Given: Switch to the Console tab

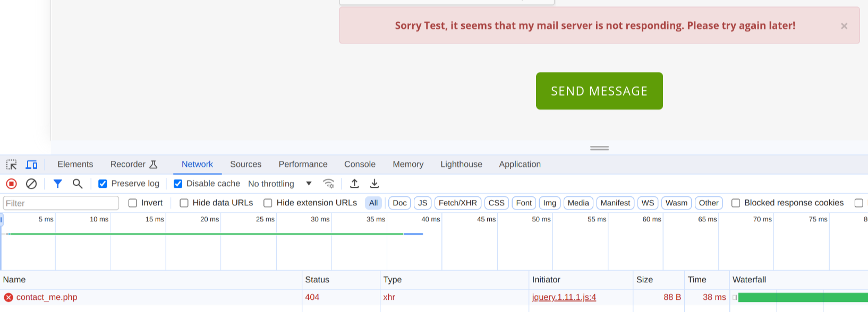Looking at the screenshot, I should click(x=360, y=164).
